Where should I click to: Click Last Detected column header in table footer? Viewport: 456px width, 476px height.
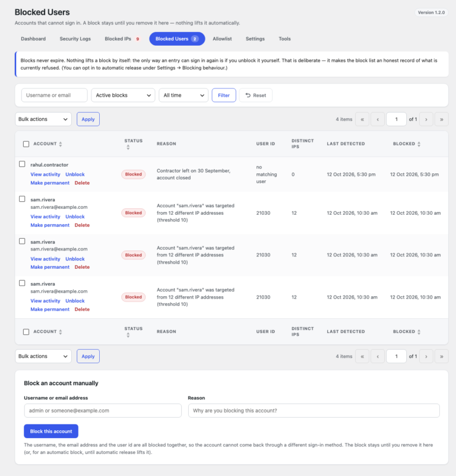click(x=346, y=332)
